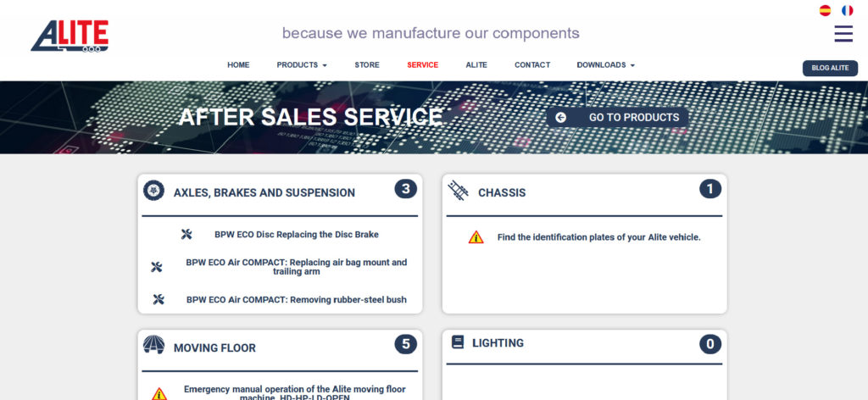Switch language with the Spanish flag
The height and width of the screenshot is (400, 868).
[x=825, y=10]
